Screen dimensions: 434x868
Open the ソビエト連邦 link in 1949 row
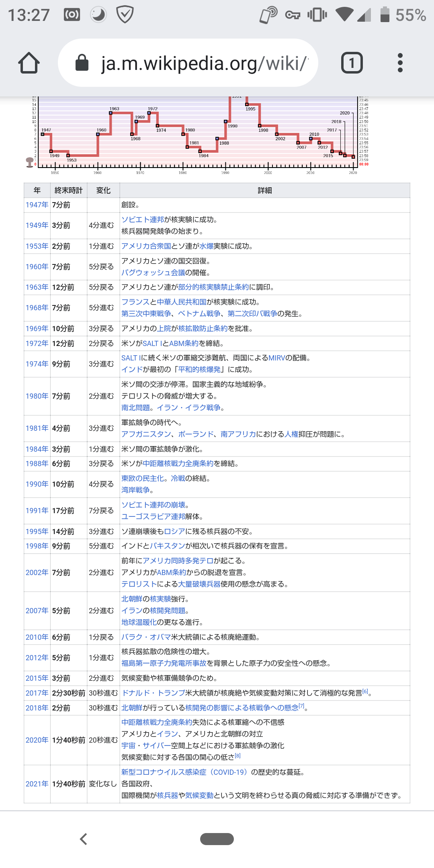point(143,219)
